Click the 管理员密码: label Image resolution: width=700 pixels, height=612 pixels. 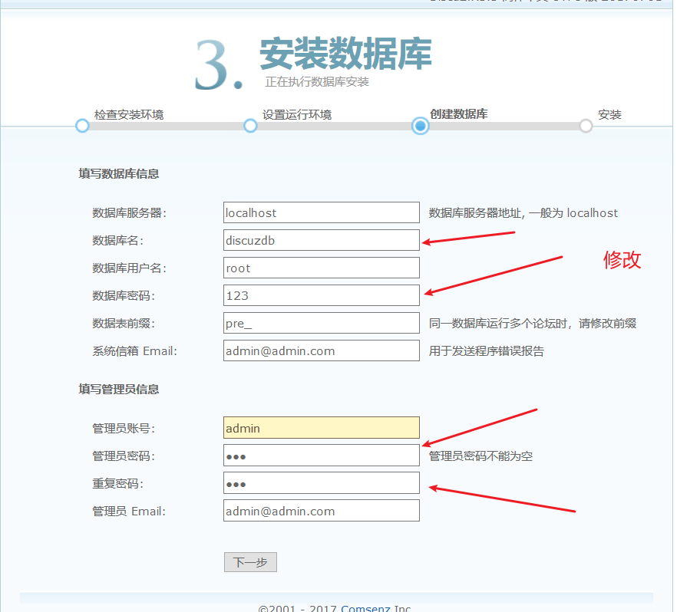124,456
